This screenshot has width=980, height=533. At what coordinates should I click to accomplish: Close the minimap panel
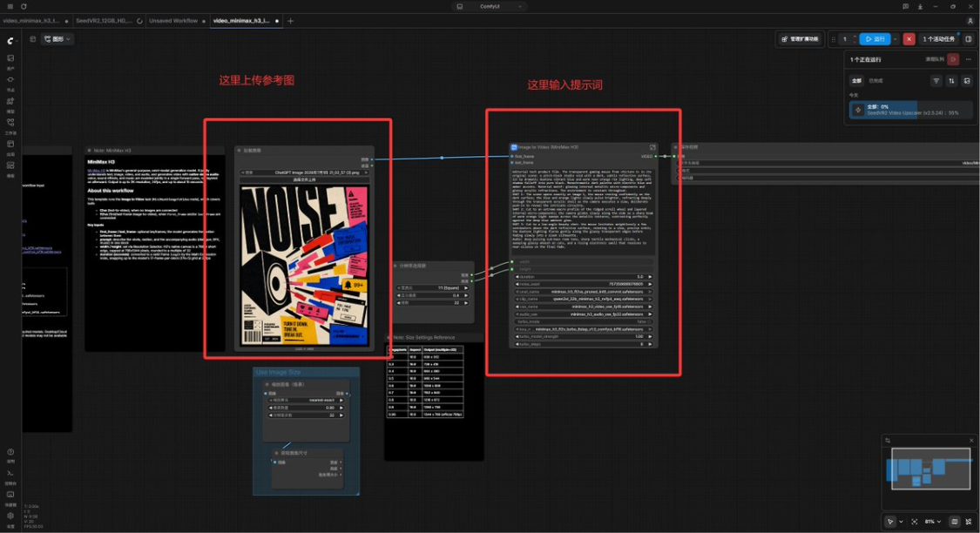[x=971, y=441]
